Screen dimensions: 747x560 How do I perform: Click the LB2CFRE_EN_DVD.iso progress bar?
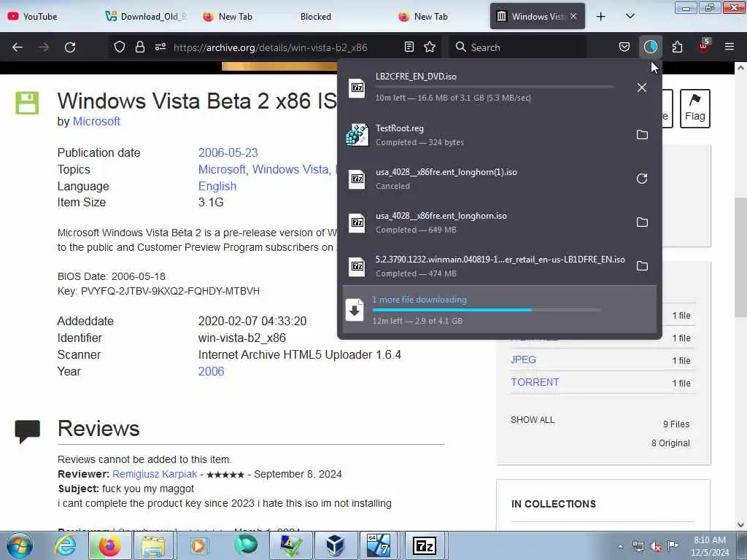tap(494, 87)
